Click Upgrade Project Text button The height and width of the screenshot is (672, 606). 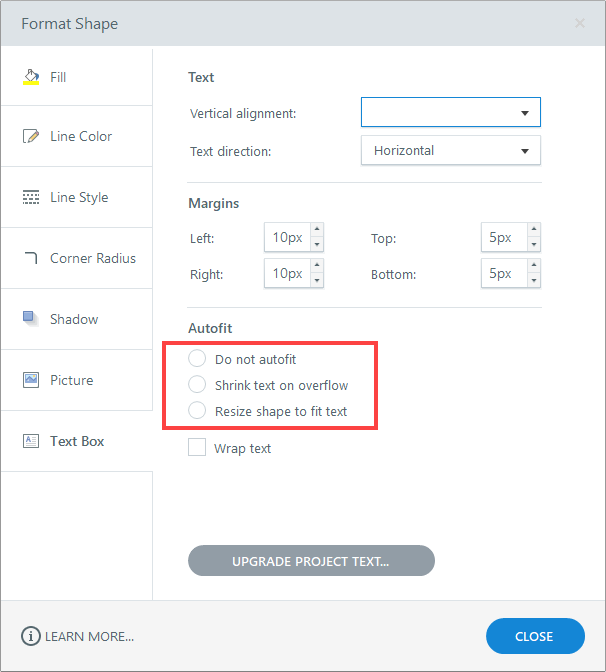pos(311,561)
